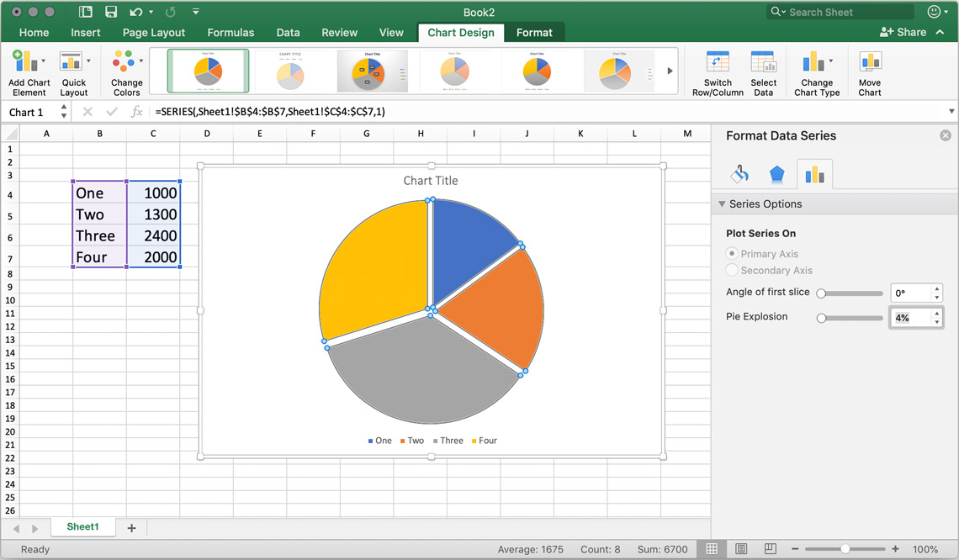Image resolution: width=959 pixels, height=560 pixels.
Task: Select the Secondary Axis radio button
Action: click(x=732, y=270)
